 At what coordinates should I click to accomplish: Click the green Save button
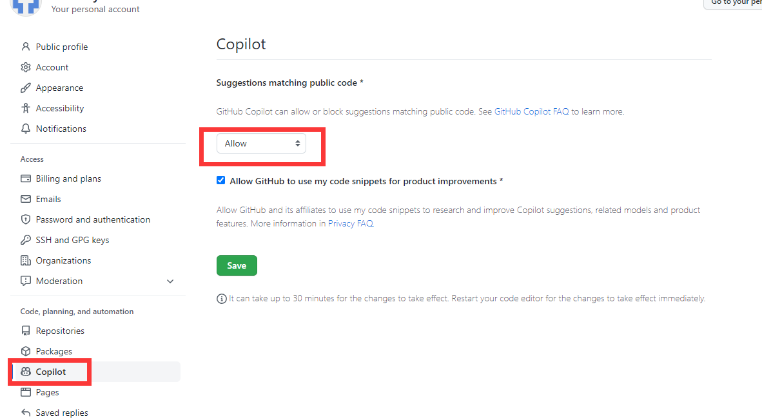click(x=237, y=265)
